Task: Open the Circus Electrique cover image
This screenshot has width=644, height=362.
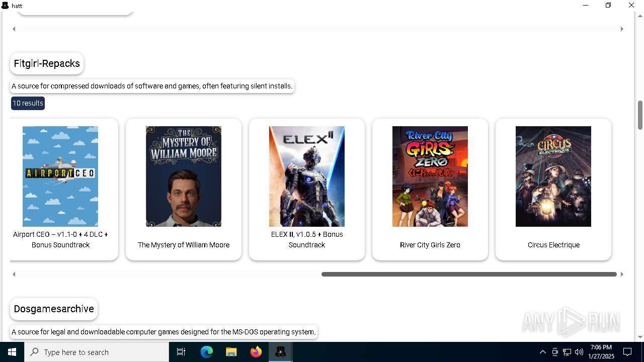Action: coord(553,176)
